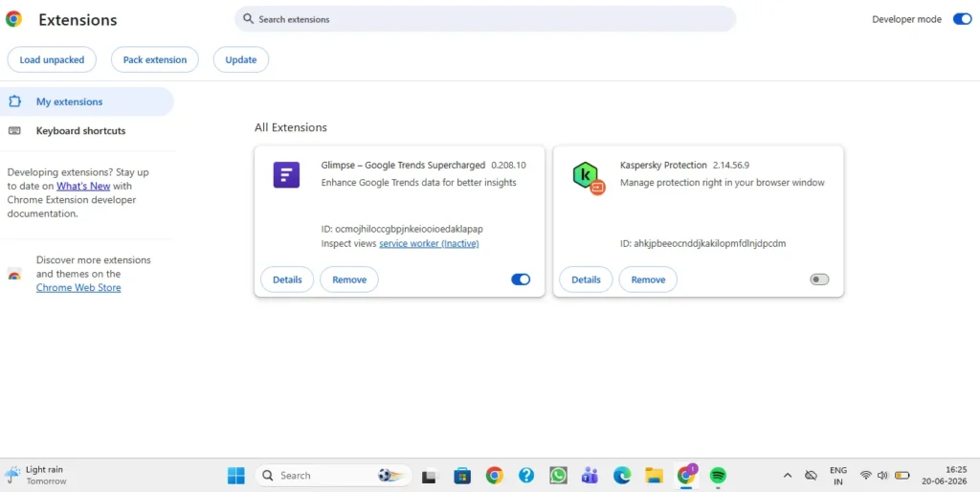Viewport: 980px width, 492px height.
Task: Click the magnifier icon in Search extensions
Action: (248, 19)
